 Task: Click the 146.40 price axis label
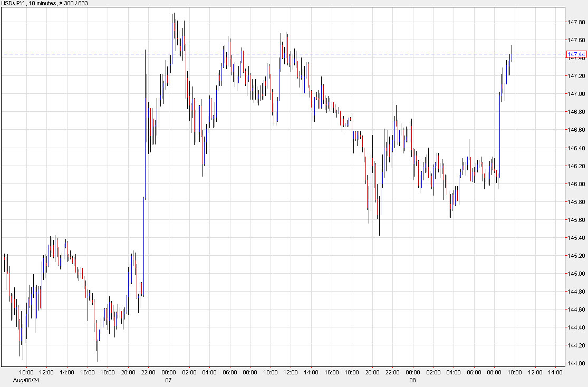click(575, 148)
